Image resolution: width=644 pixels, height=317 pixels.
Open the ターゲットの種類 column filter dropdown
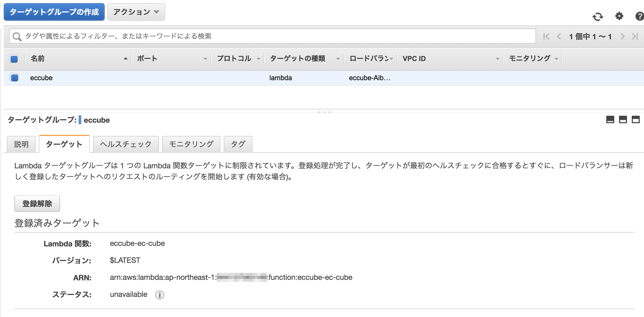338,59
